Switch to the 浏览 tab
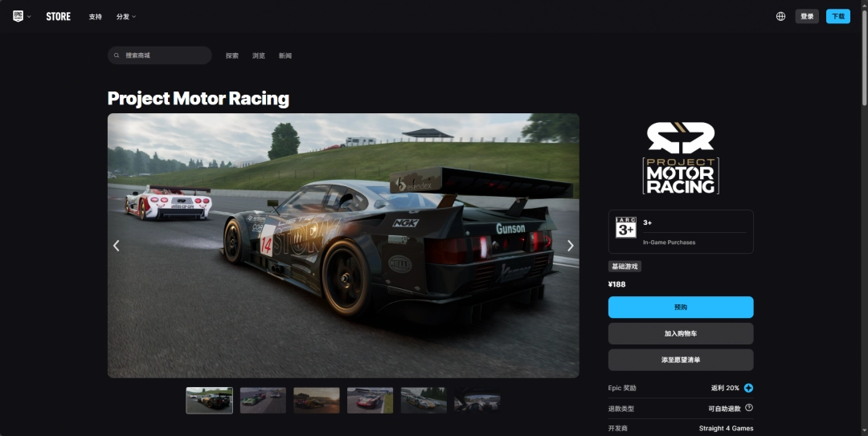Viewport: 868px width, 436px height. pyautogui.click(x=259, y=55)
